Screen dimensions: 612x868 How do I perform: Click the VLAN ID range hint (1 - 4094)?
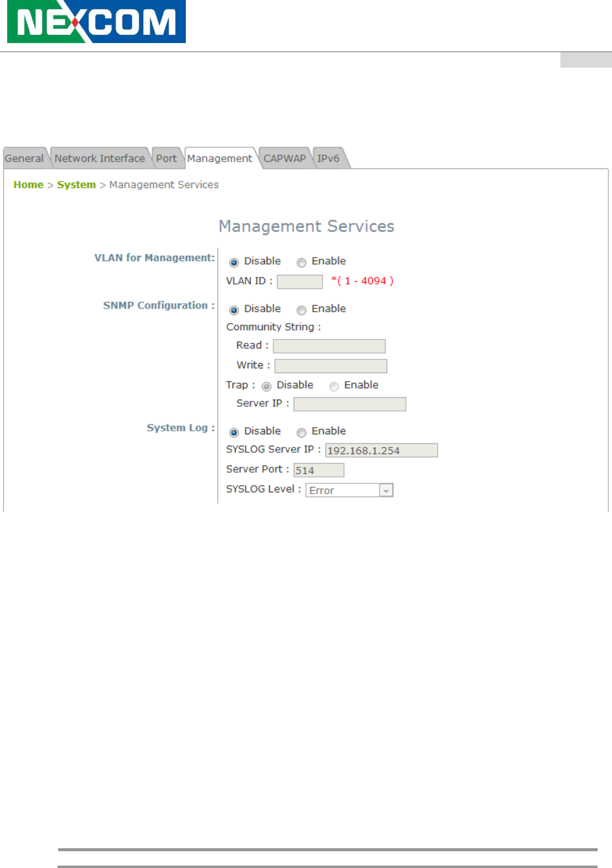pos(362,280)
